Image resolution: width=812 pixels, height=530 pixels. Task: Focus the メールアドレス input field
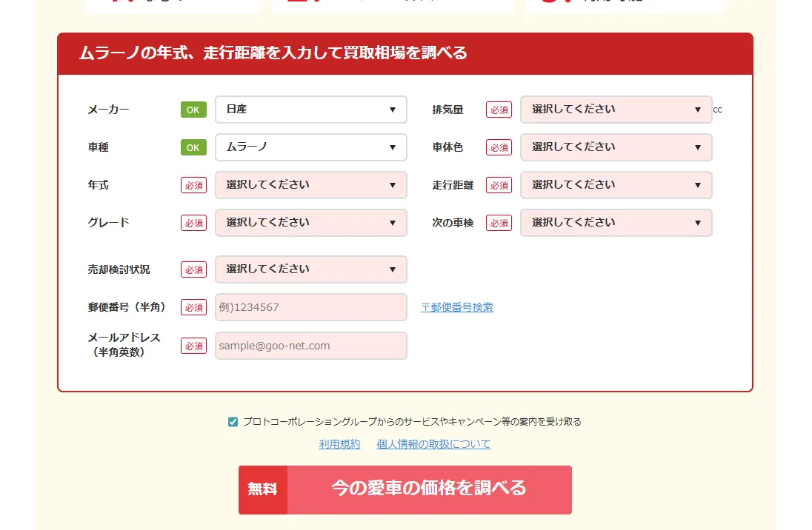click(x=310, y=346)
